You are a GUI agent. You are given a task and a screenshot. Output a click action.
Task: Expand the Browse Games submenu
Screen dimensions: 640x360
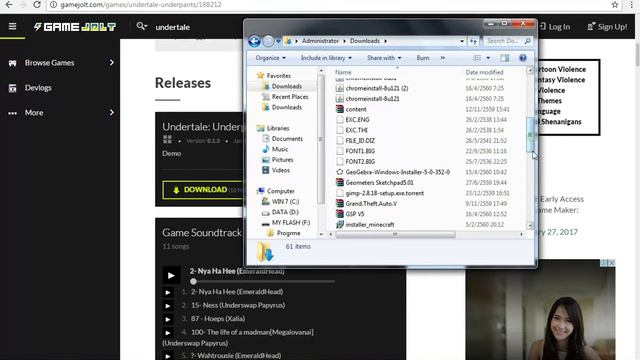[x=111, y=62]
